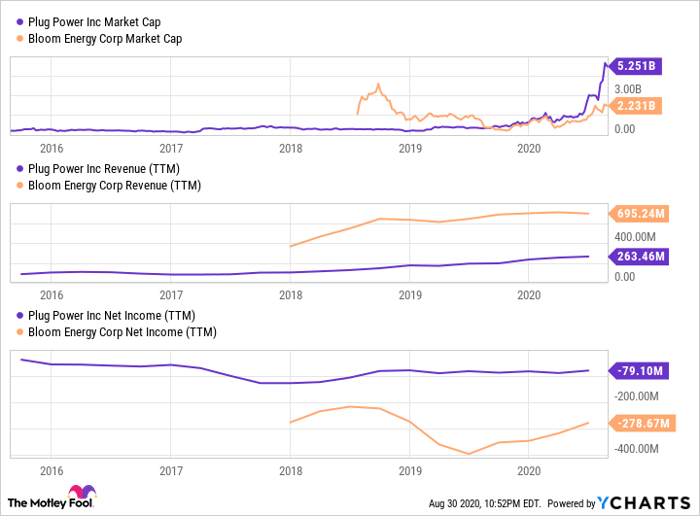Click the 263.46M revenue value tag
Image resolution: width=700 pixels, height=516 pixels.
coord(638,257)
